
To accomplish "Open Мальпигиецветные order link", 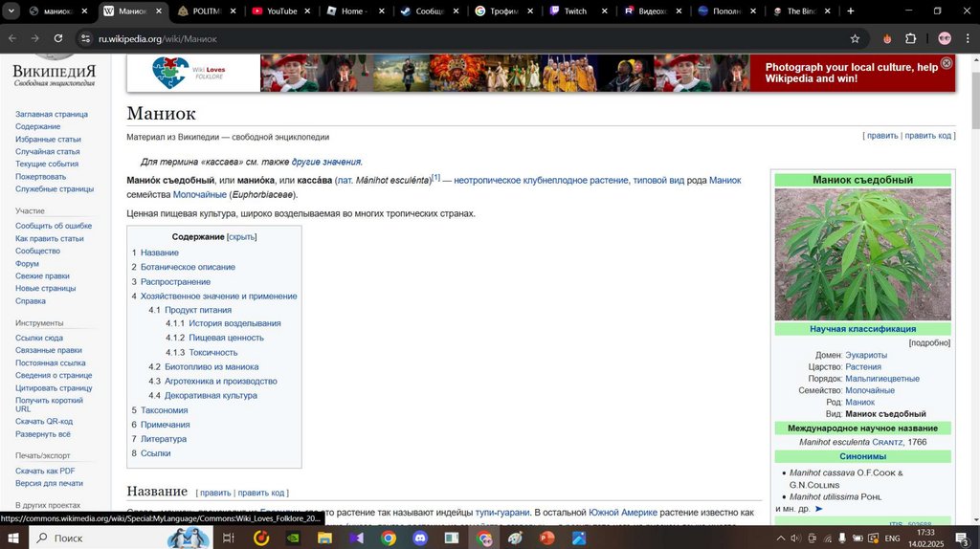I will click(x=881, y=379).
